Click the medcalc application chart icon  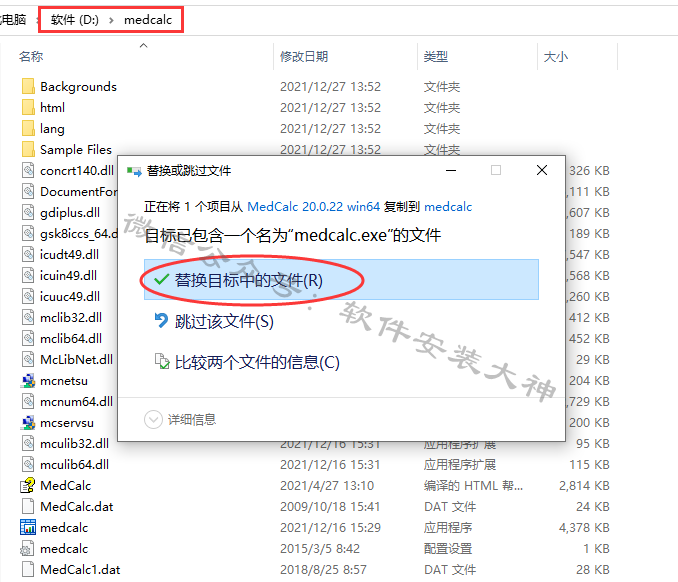[28, 528]
